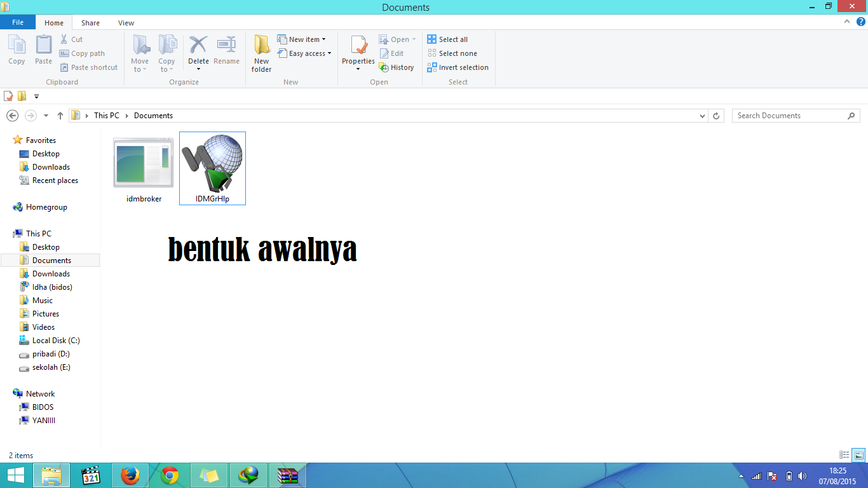Switch to the Home ribbon tab

(x=53, y=23)
